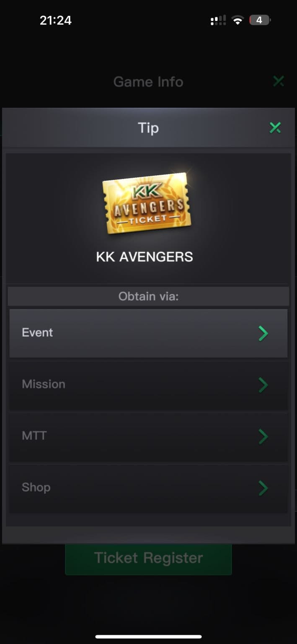The image size is (297, 644).
Task: Click the cellular signal bars icon
Action: tap(218, 20)
